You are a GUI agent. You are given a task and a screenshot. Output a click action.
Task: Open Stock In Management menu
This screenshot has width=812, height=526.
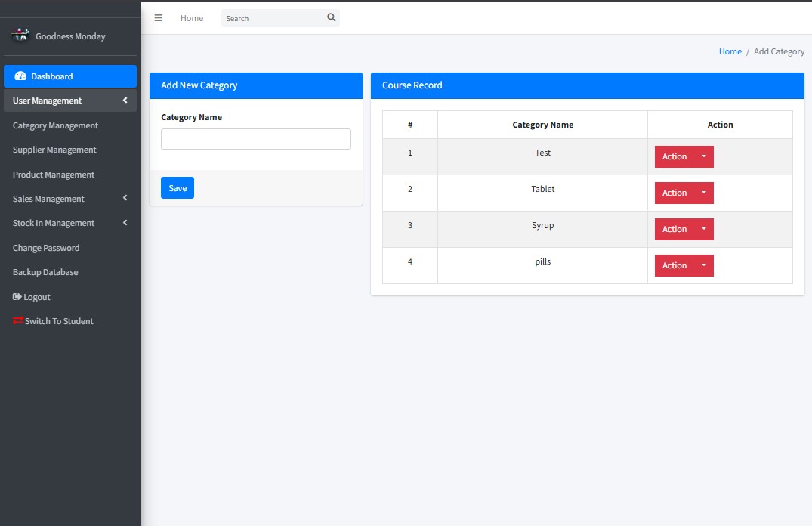tap(70, 223)
